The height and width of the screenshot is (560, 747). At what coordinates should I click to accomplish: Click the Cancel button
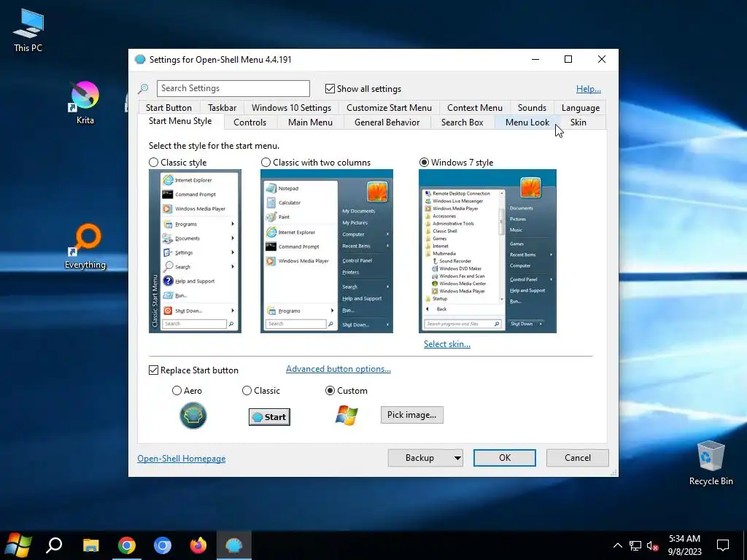pyautogui.click(x=578, y=458)
